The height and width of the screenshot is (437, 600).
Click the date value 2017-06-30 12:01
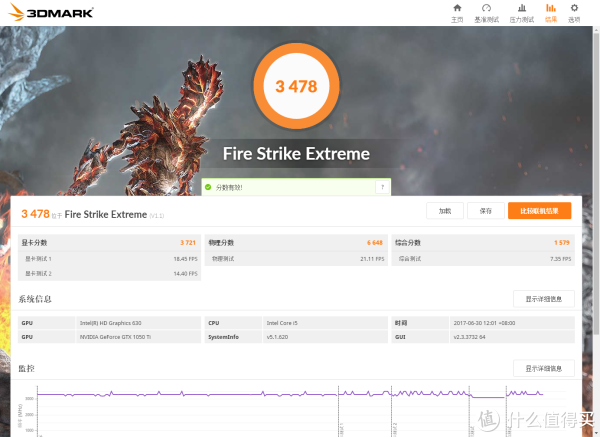point(484,323)
